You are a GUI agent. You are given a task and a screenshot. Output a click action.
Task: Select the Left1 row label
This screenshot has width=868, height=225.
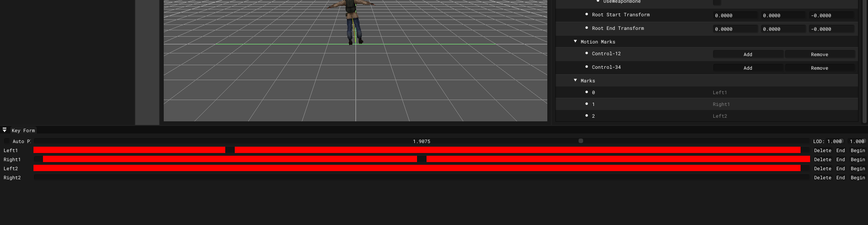tap(11, 150)
